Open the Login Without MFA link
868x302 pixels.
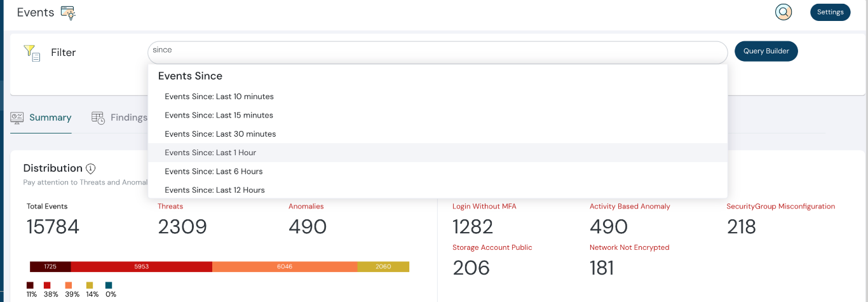pos(484,207)
